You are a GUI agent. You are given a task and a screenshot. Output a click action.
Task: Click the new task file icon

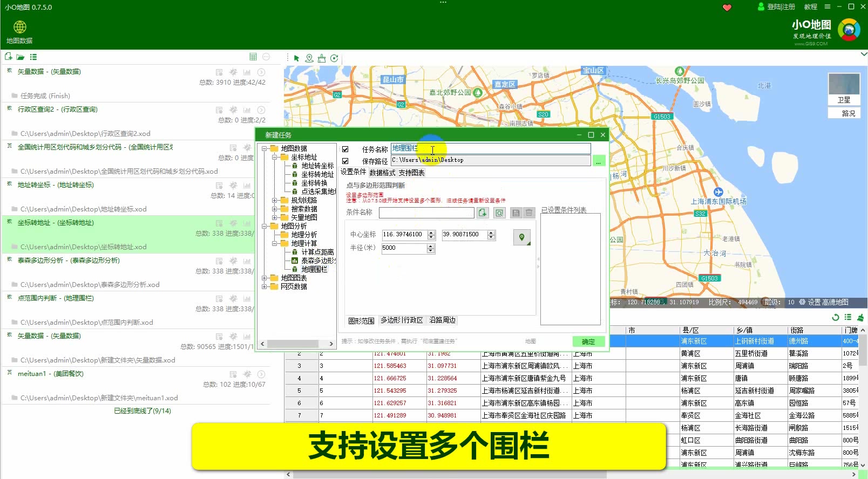coord(8,57)
